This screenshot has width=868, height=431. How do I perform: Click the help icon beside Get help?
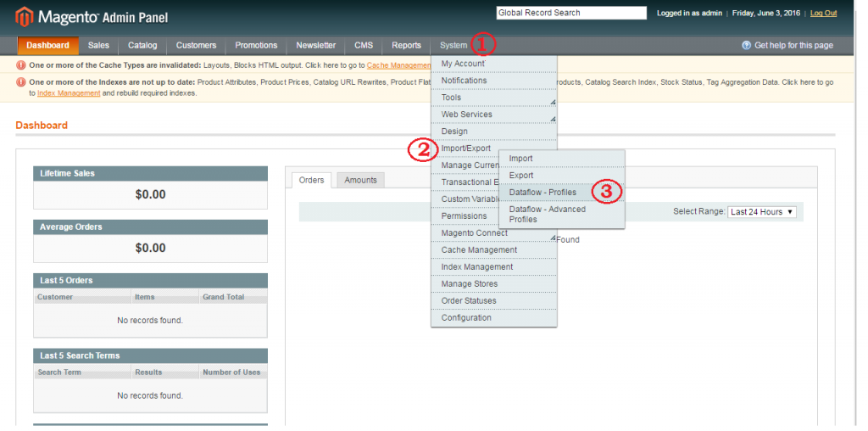pyautogui.click(x=746, y=46)
